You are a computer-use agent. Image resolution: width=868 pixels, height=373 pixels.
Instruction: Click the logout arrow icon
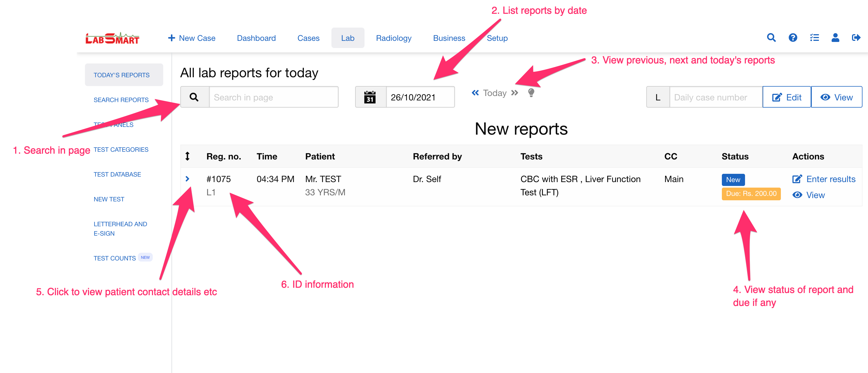(x=856, y=38)
